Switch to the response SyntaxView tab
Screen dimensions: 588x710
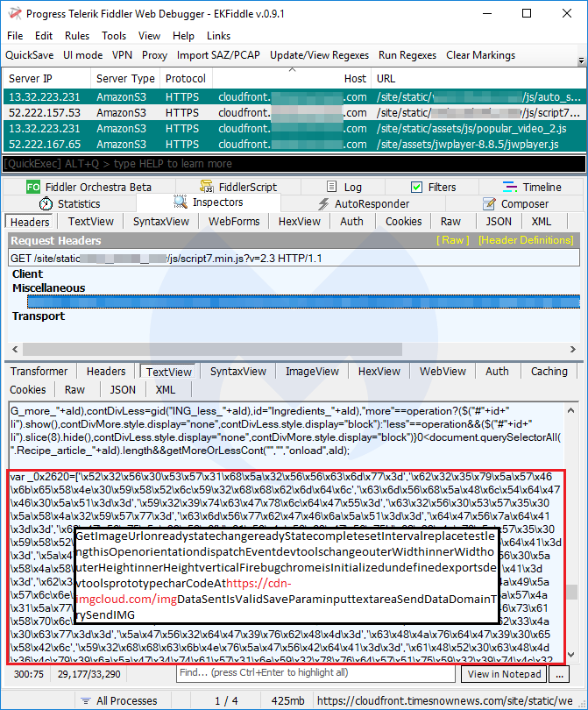237,372
